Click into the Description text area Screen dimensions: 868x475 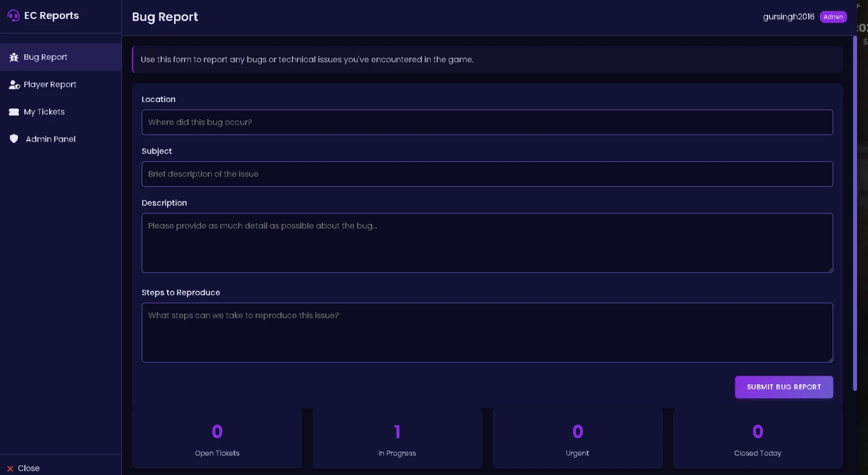(x=487, y=243)
